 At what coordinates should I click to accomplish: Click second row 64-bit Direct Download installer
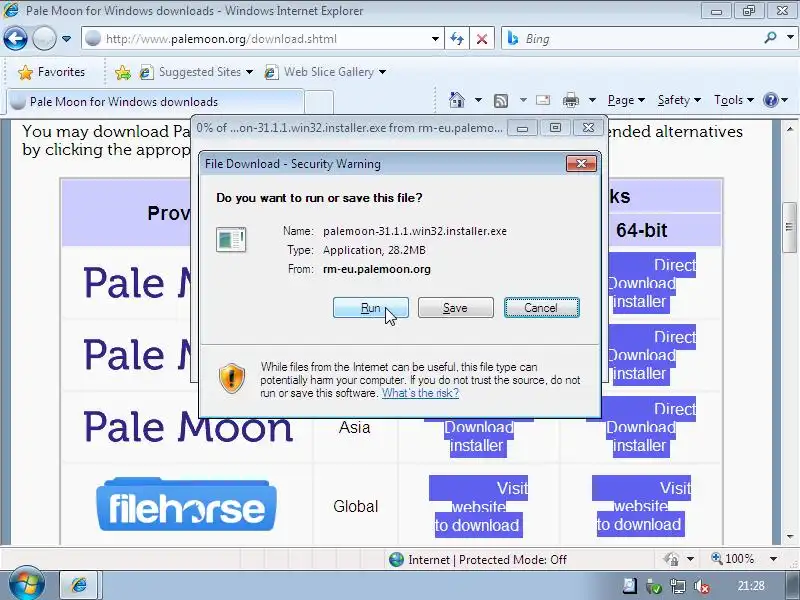[652, 355]
